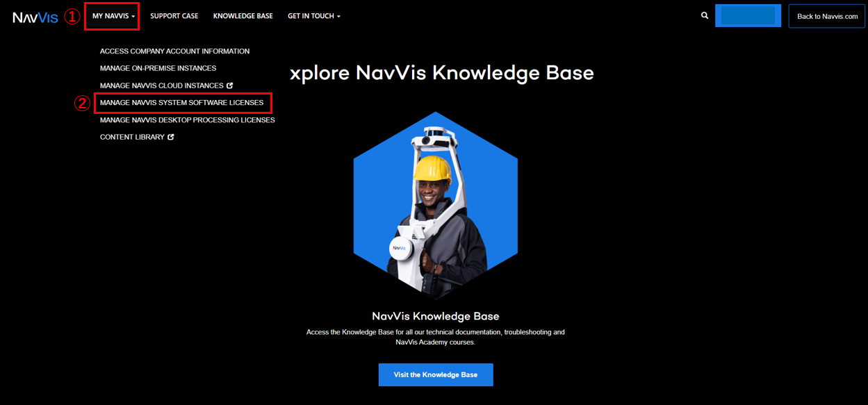
Task: Select Manage On-Premise Instances
Action: point(158,68)
